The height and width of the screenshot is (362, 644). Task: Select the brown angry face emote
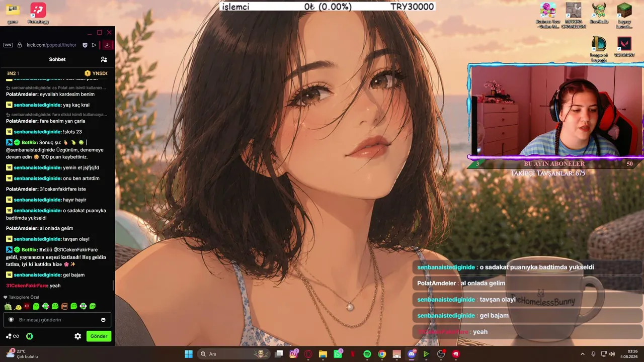pos(64,306)
